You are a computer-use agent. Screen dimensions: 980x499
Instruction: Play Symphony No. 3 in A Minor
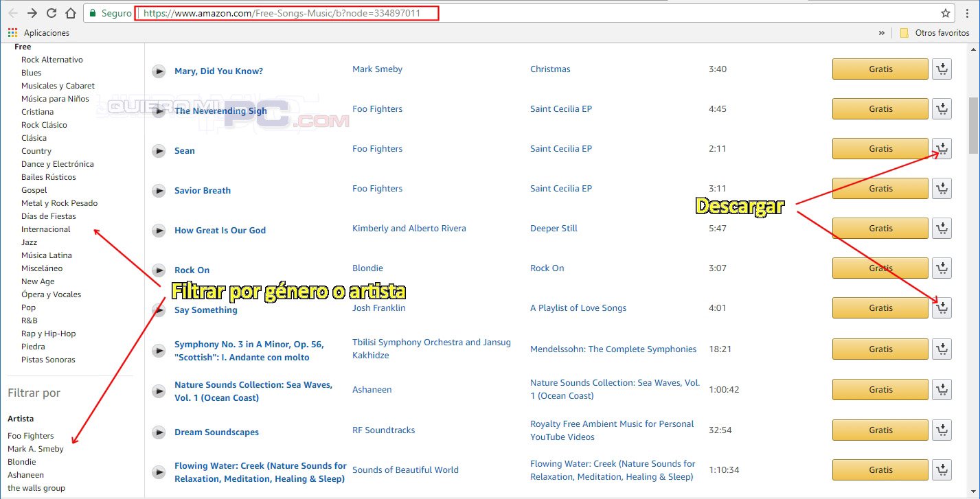159,351
